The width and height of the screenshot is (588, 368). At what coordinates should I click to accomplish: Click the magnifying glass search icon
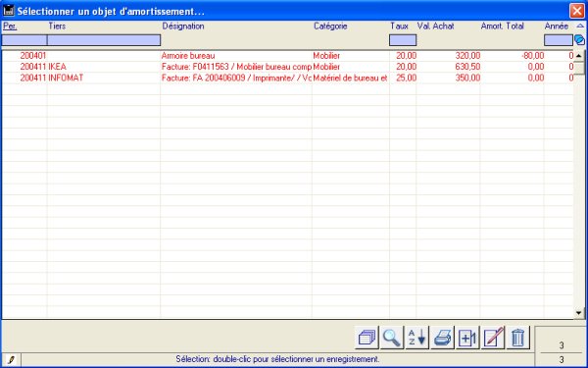click(391, 338)
